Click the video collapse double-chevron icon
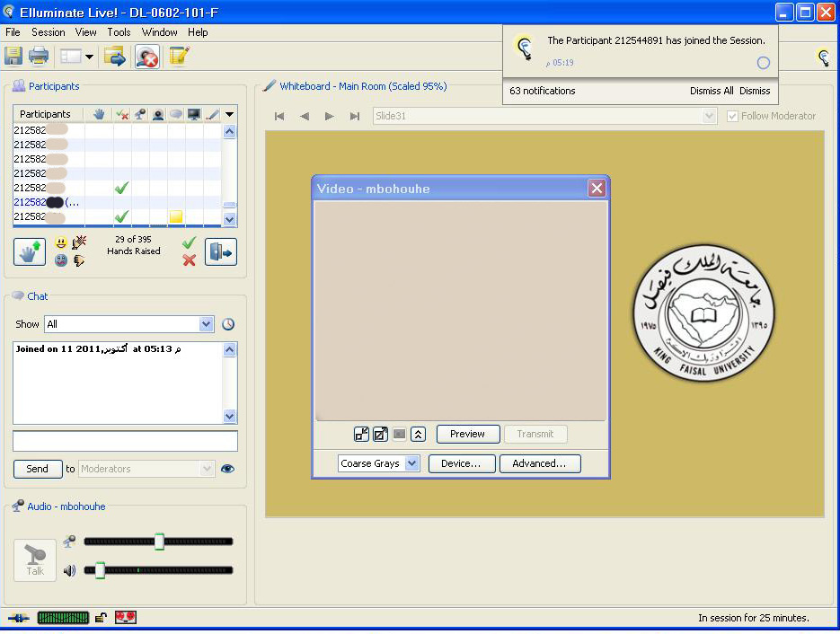The width and height of the screenshot is (840, 634). coord(418,434)
